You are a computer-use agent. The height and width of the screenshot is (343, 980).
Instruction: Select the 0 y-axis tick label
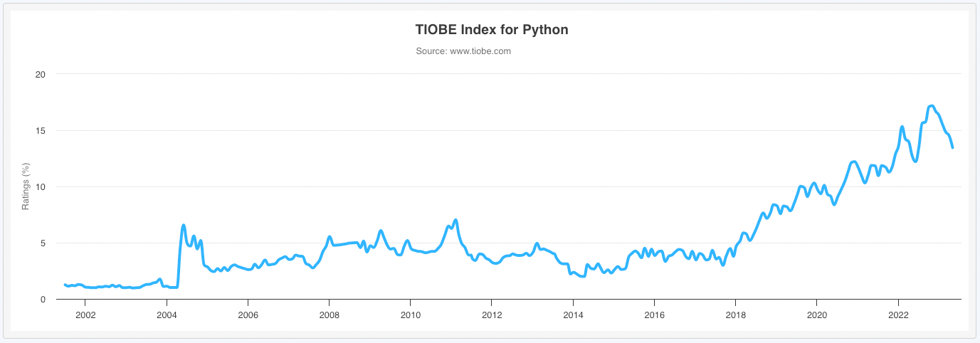coord(43,299)
